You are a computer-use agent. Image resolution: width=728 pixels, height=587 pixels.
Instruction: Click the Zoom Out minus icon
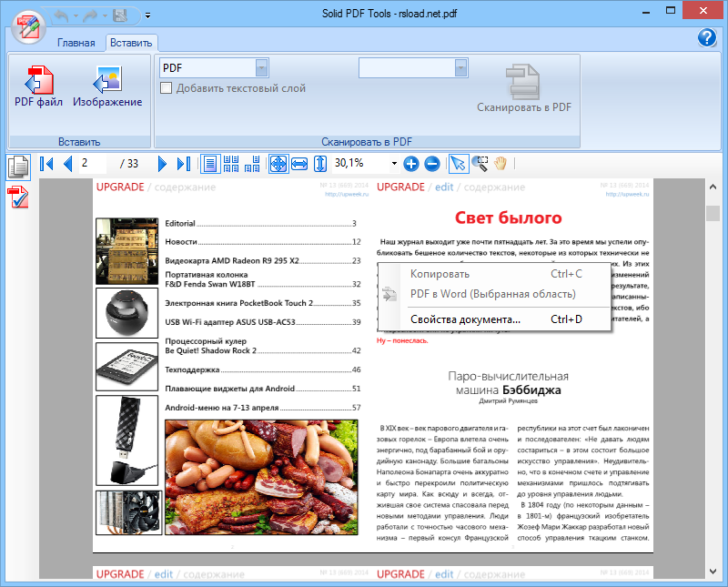[433, 164]
